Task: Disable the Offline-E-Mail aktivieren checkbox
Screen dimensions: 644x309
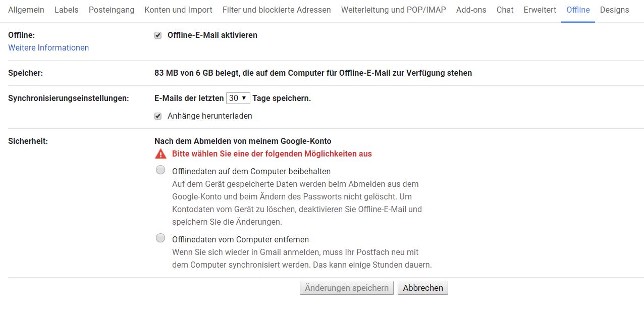Action: [158, 35]
